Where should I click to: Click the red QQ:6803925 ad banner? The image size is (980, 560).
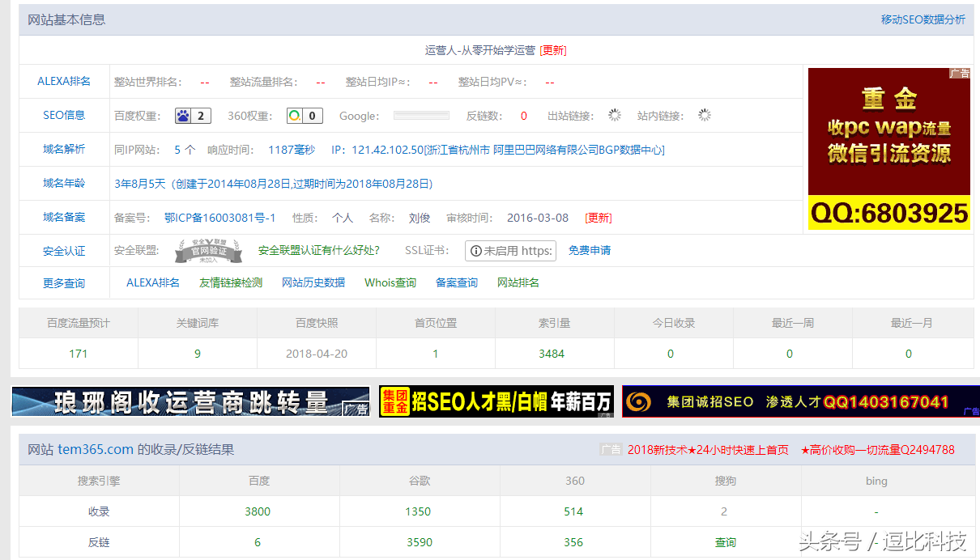point(889,148)
